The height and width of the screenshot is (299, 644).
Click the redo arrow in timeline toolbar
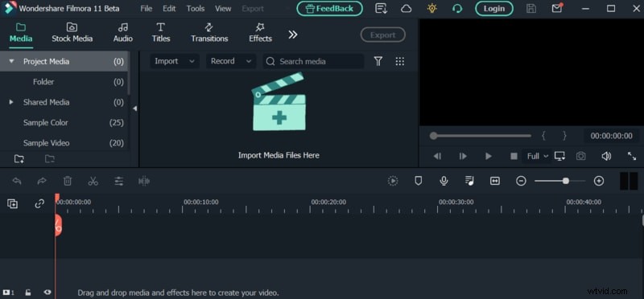click(x=42, y=181)
